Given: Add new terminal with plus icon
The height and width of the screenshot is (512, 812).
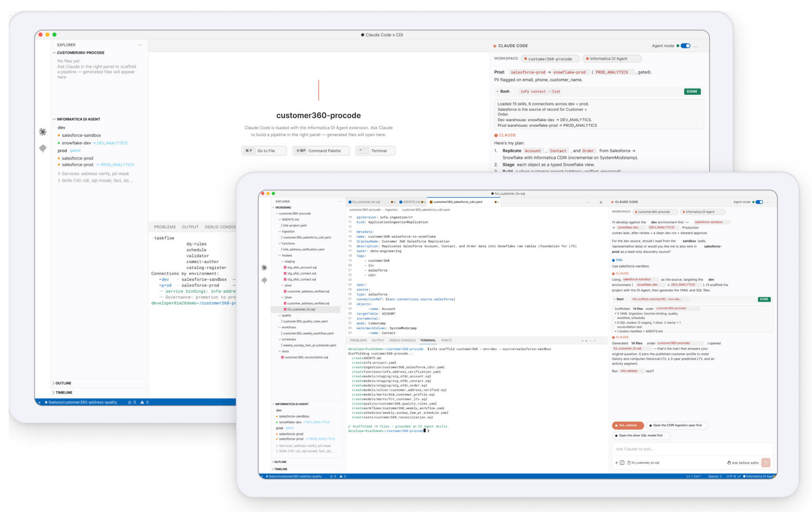Looking at the screenshot, I should [582, 341].
